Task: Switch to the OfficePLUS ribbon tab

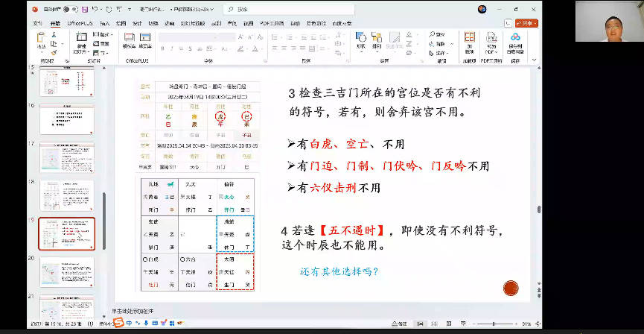Action: pos(79,23)
